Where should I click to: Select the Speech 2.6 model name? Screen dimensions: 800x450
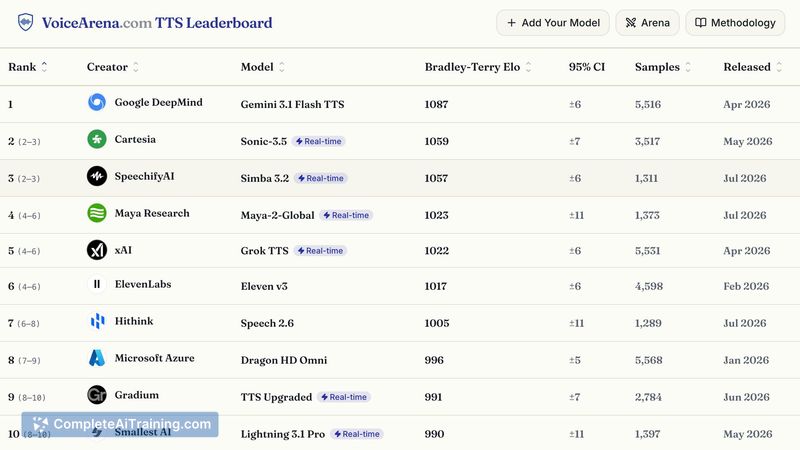coord(267,323)
